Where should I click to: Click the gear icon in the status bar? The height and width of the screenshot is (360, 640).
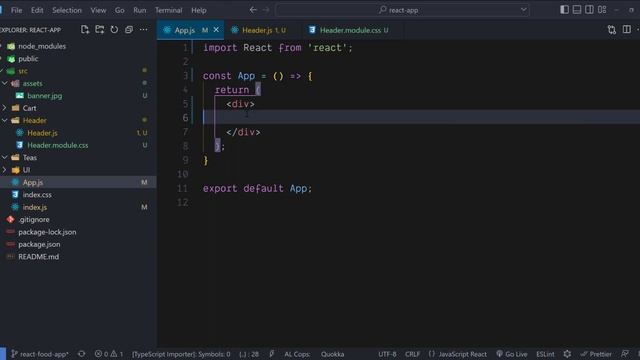click(567, 354)
